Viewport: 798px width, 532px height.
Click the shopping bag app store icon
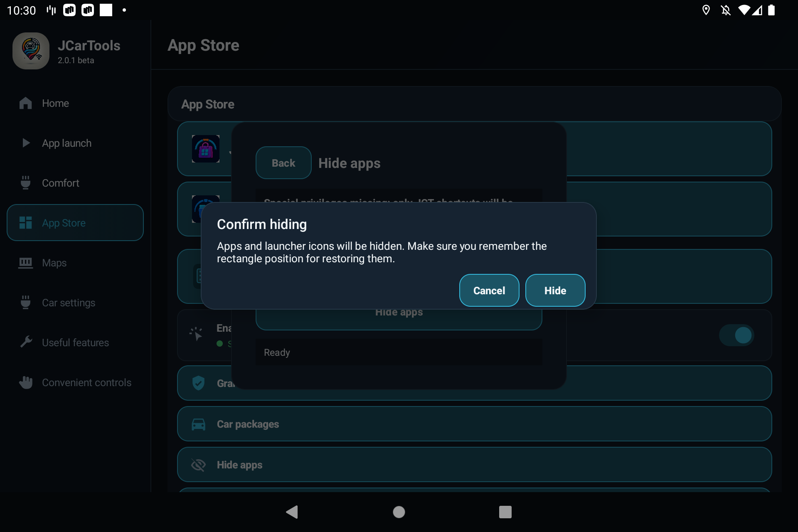point(206,149)
